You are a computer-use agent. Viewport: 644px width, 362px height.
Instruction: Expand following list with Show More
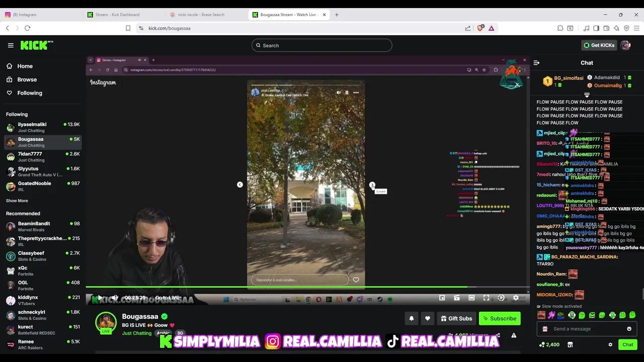17,201
